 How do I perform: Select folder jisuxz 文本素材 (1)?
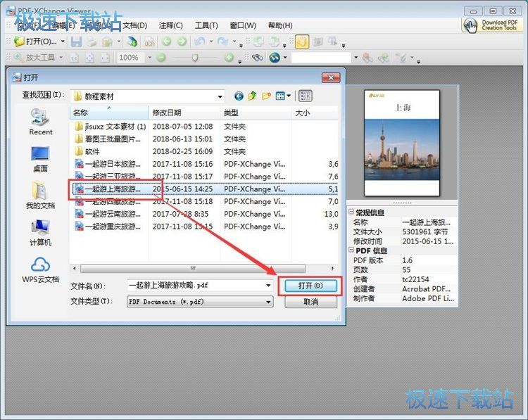[110, 127]
